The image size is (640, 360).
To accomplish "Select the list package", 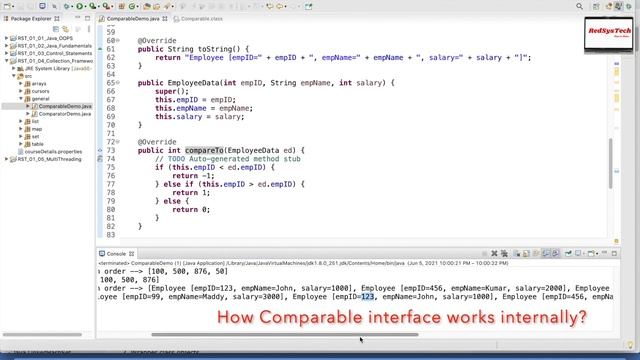I will pyautogui.click(x=35, y=121).
